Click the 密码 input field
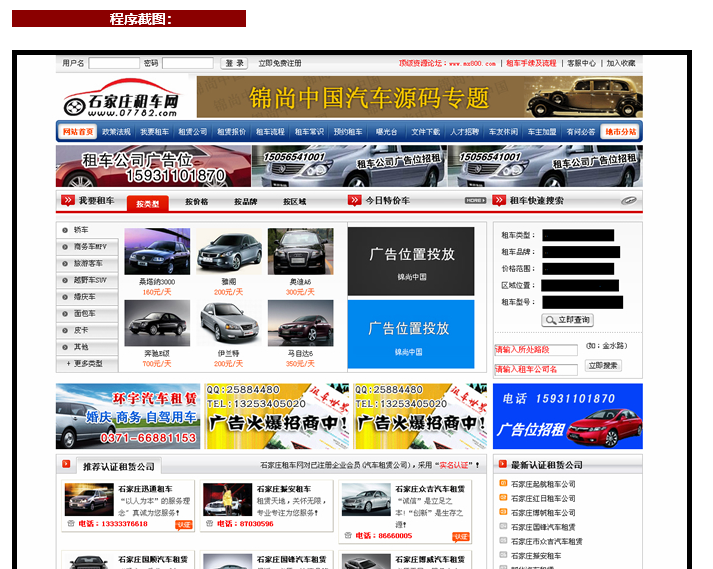 point(188,63)
